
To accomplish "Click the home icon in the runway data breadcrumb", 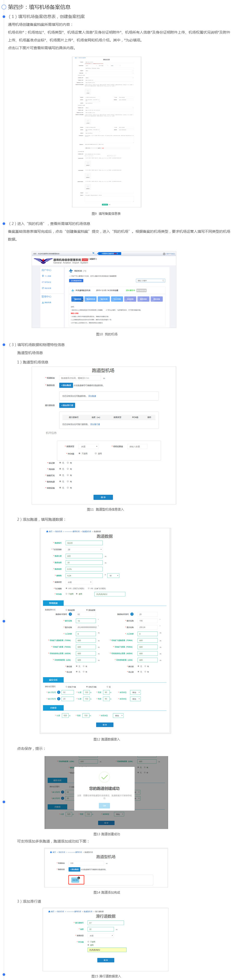I will point(47,531).
